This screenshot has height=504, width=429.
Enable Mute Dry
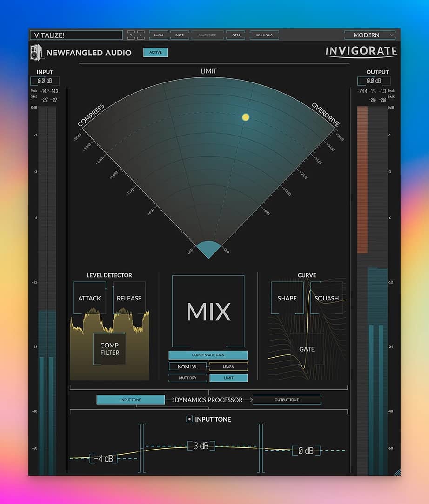188,378
